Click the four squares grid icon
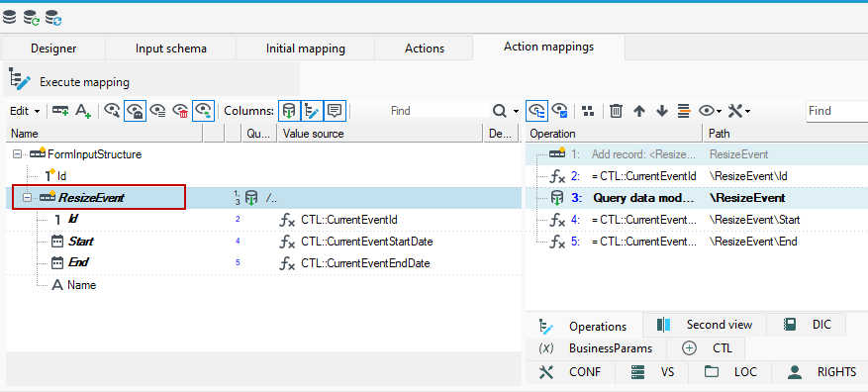The width and height of the screenshot is (868, 392). coord(589,111)
